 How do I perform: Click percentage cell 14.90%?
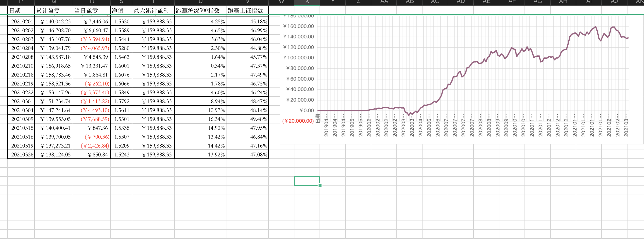point(200,128)
